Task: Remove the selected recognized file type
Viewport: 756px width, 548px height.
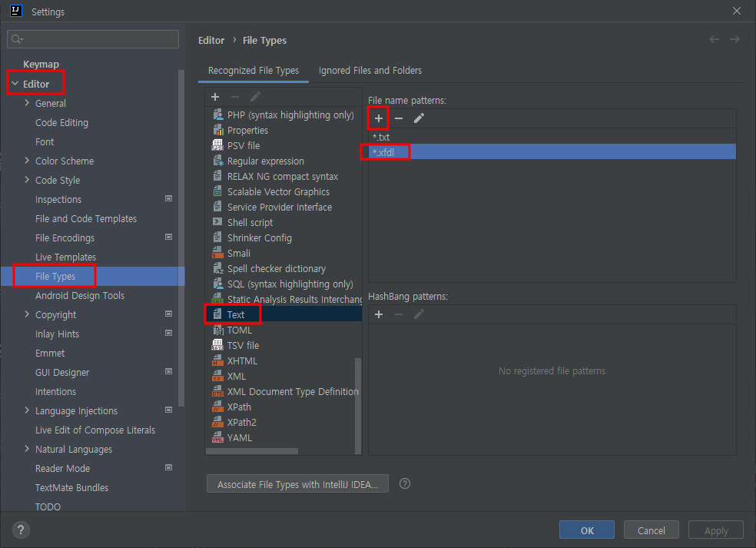Action: [x=235, y=97]
